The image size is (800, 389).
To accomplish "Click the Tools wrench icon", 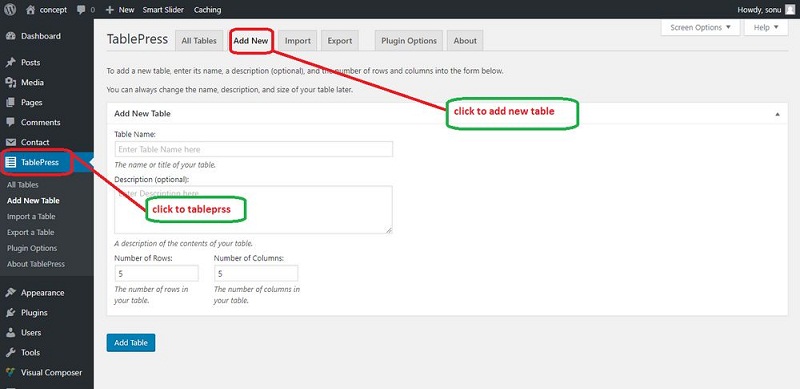I will pos(11,352).
